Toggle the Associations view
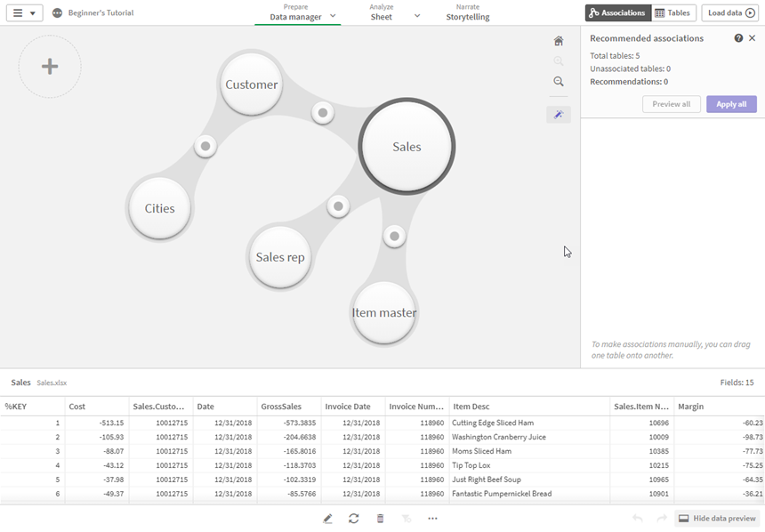Screen dimensions: 765x532 (x=617, y=12)
